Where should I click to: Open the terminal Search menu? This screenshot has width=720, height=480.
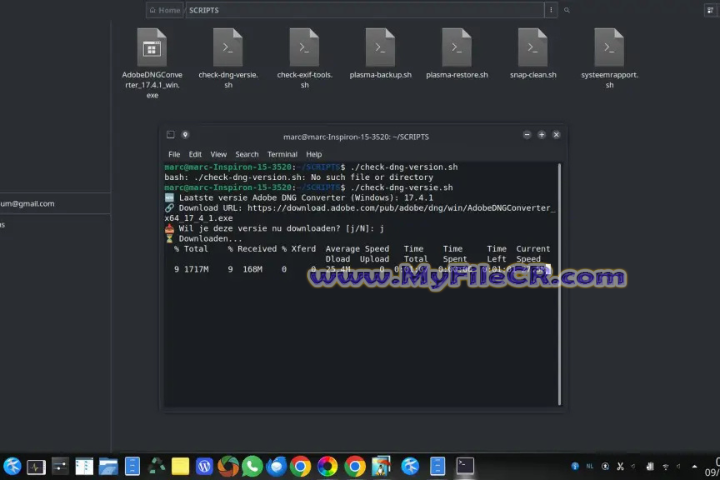pyautogui.click(x=247, y=154)
